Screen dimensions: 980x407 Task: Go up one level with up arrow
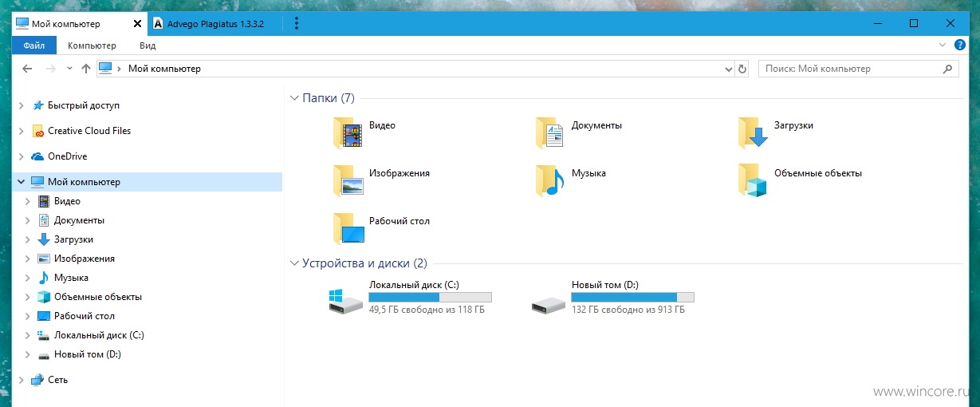pyautogui.click(x=86, y=69)
